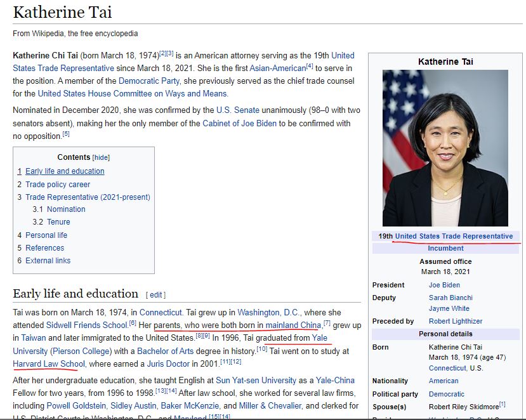Open the Cabinet of Joe Biden link
The image size is (526, 420).
pyautogui.click(x=239, y=123)
